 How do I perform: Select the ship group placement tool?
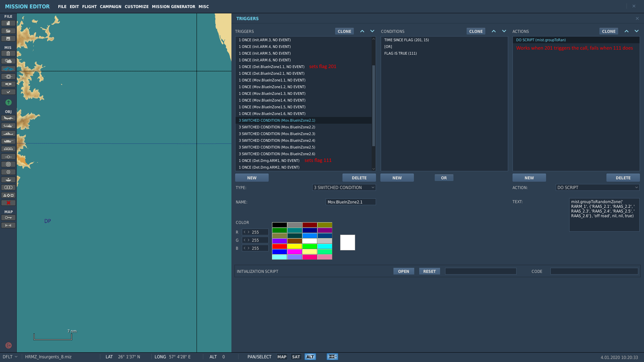click(8, 133)
